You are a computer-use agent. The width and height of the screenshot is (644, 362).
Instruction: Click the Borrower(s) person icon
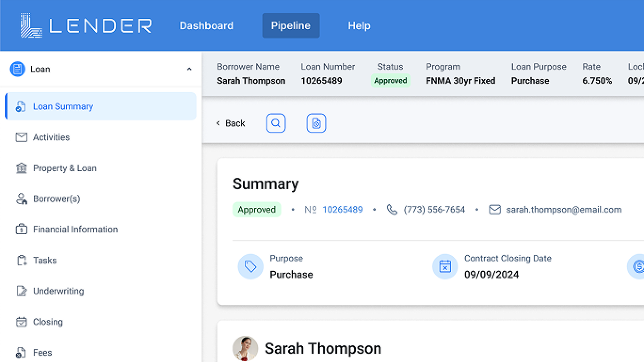point(21,199)
